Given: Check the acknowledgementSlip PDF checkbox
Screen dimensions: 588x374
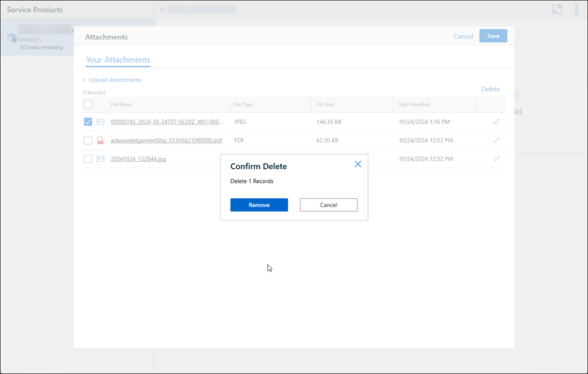Looking at the screenshot, I should tap(88, 141).
